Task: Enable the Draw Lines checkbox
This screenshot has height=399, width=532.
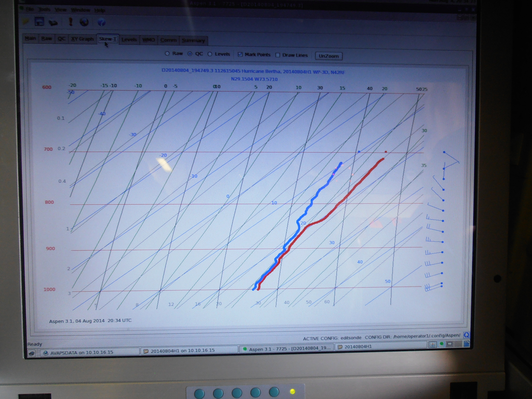Action: [x=291, y=55]
